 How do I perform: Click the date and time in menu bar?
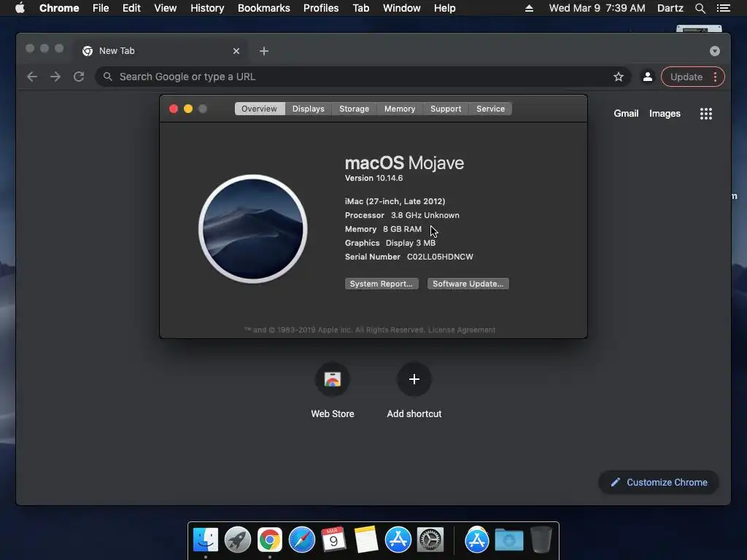pyautogui.click(x=597, y=8)
